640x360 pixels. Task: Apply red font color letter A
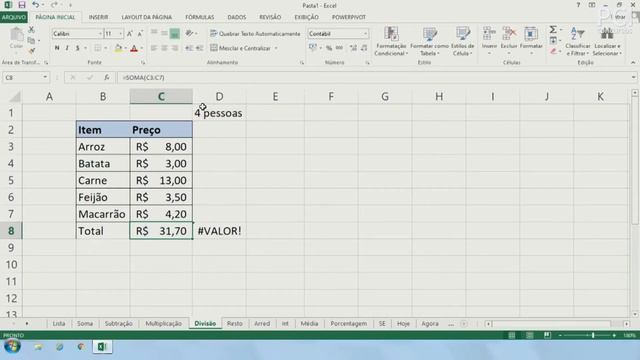[134, 48]
